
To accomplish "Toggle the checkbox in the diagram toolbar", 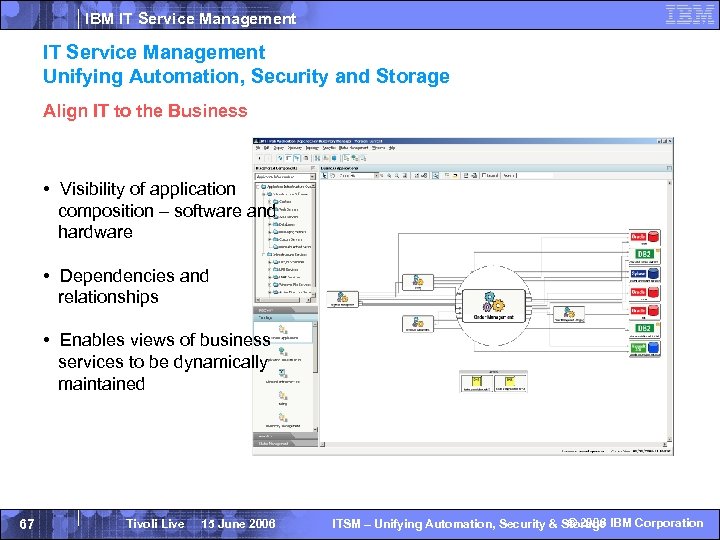I will [x=484, y=175].
